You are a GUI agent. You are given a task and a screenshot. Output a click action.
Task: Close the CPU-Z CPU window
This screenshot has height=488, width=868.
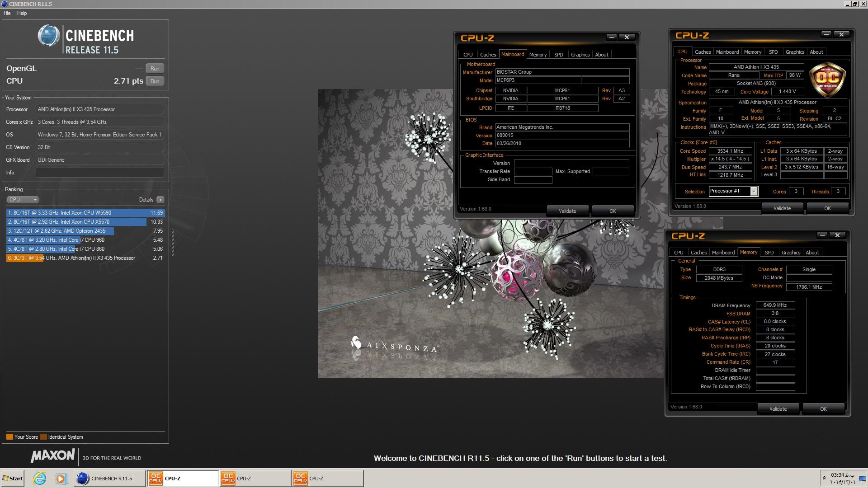pos(841,34)
